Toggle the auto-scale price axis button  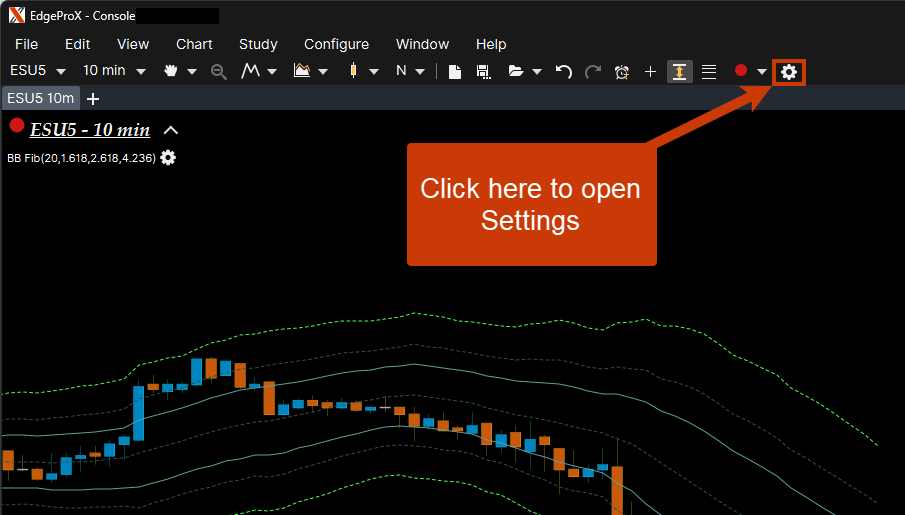coord(679,71)
